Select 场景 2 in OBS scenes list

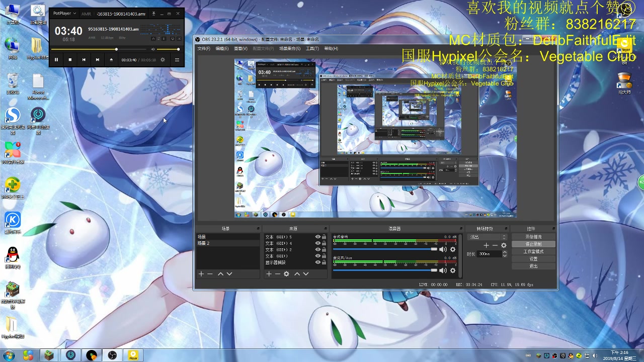click(228, 243)
